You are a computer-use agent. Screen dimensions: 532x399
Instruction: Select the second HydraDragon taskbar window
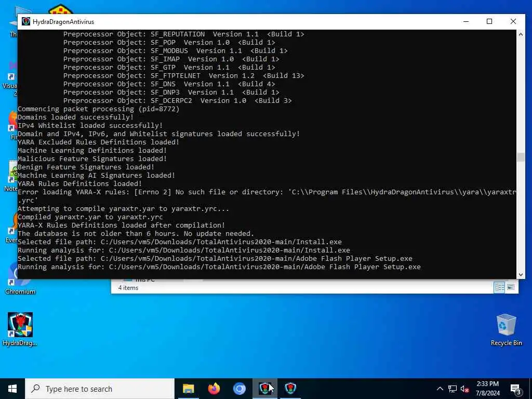[290, 389]
